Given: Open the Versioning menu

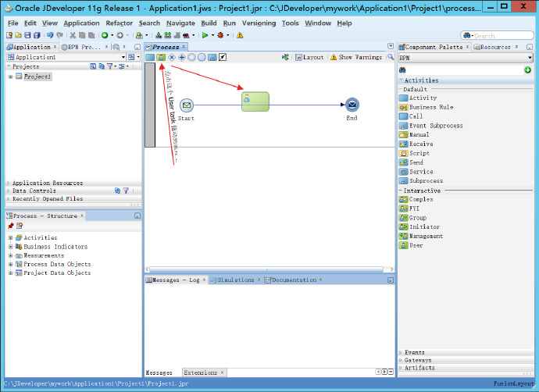Looking at the screenshot, I should (259, 23).
